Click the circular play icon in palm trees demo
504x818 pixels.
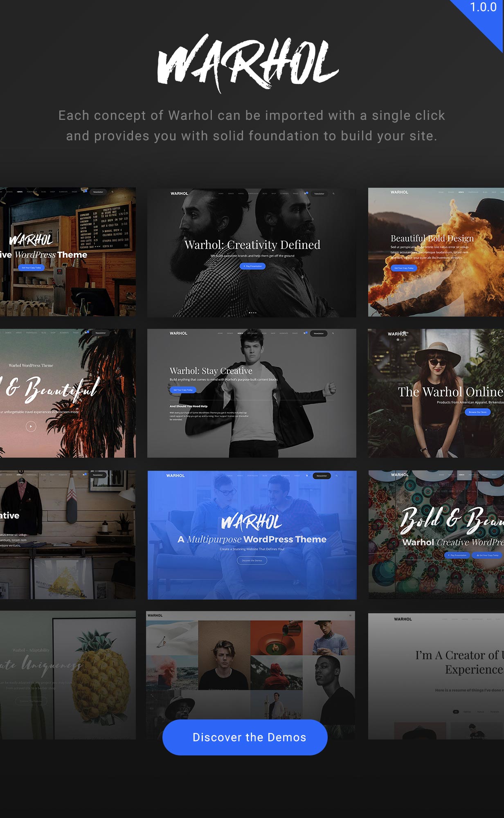click(x=31, y=427)
